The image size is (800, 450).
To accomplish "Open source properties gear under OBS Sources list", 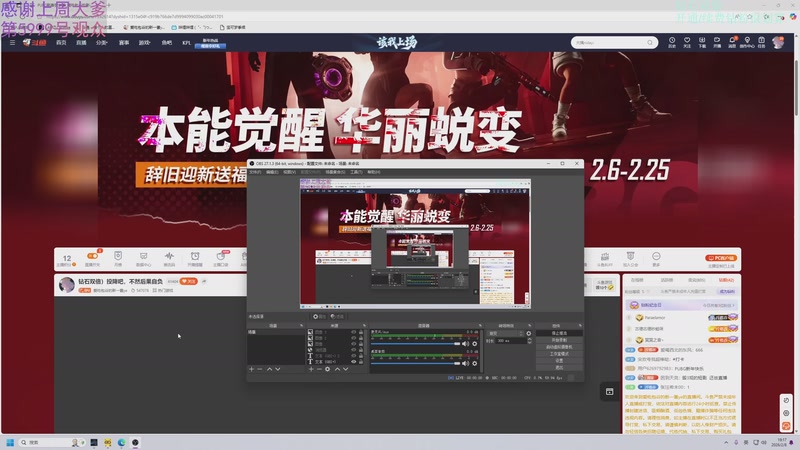I will [x=328, y=369].
